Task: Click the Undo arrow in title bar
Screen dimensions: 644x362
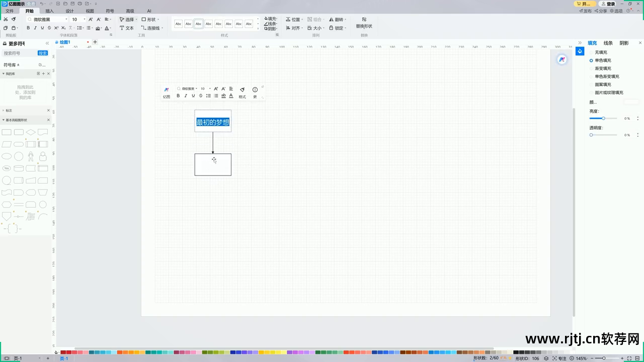Action: click(x=42, y=4)
